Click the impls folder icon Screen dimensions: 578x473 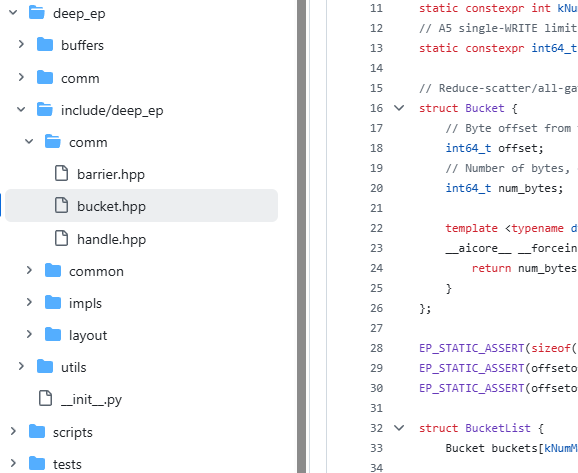point(53,302)
